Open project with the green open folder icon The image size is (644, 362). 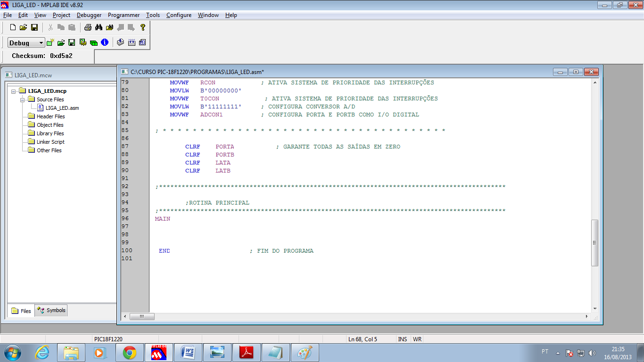(61, 42)
